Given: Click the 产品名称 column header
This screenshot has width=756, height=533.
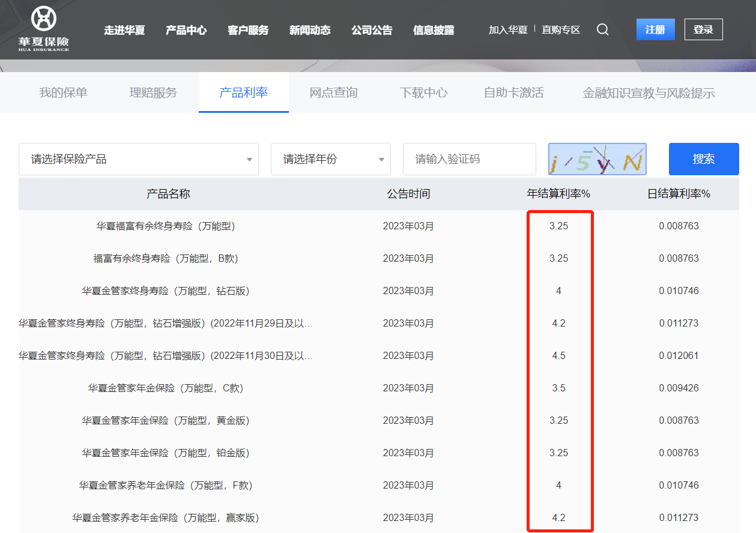Looking at the screenshot, I should coord(169,194).
